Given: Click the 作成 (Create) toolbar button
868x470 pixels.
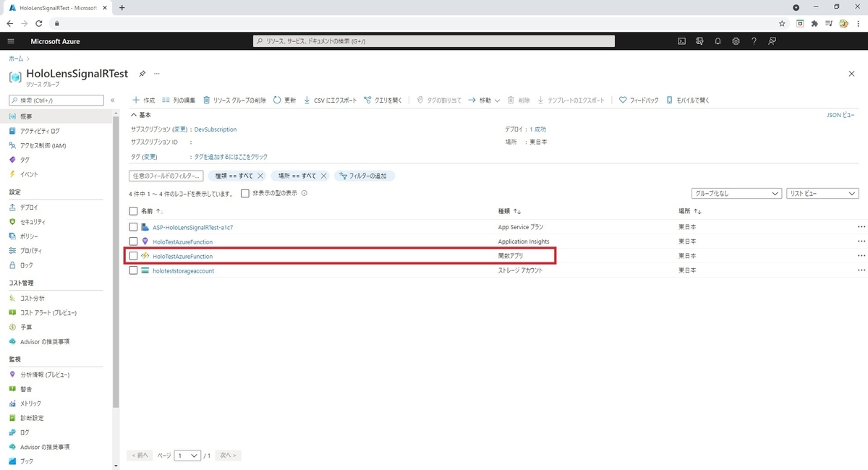Looking at the screenshot, I should point(144,100).
